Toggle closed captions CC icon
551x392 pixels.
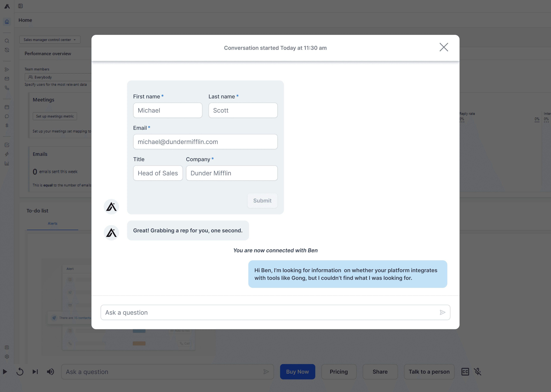click(x=465, y=372)
